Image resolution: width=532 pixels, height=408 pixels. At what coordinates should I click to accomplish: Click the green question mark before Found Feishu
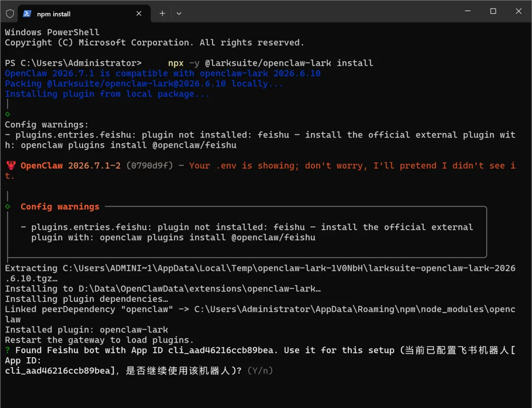click(x=7, y=350)
